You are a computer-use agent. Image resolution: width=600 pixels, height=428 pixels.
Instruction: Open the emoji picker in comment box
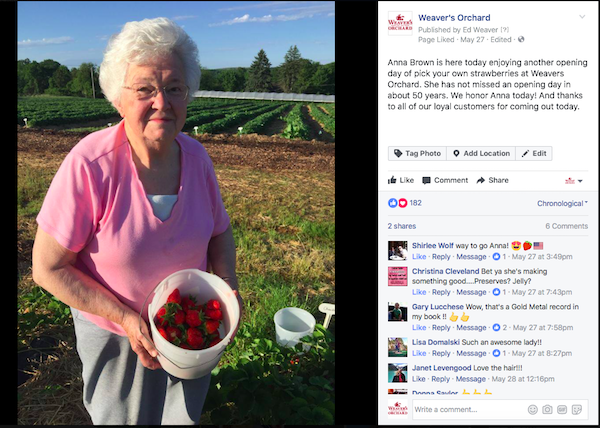point(533,410)
